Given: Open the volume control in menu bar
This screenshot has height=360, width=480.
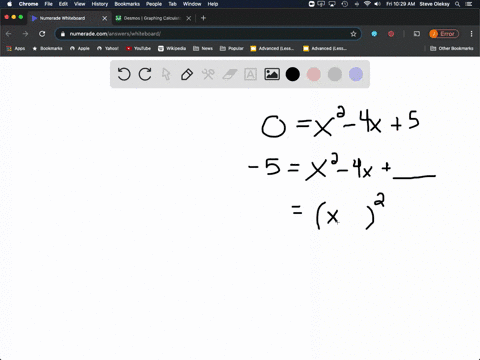Looking at the screenshot, I should point(377,4).
